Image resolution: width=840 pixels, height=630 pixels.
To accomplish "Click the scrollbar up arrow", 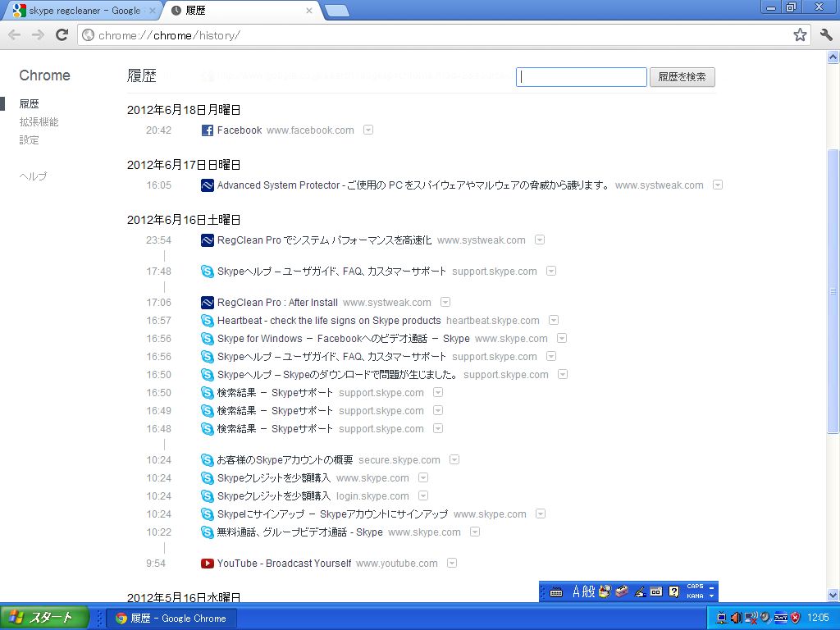I will tap(833, 57).
